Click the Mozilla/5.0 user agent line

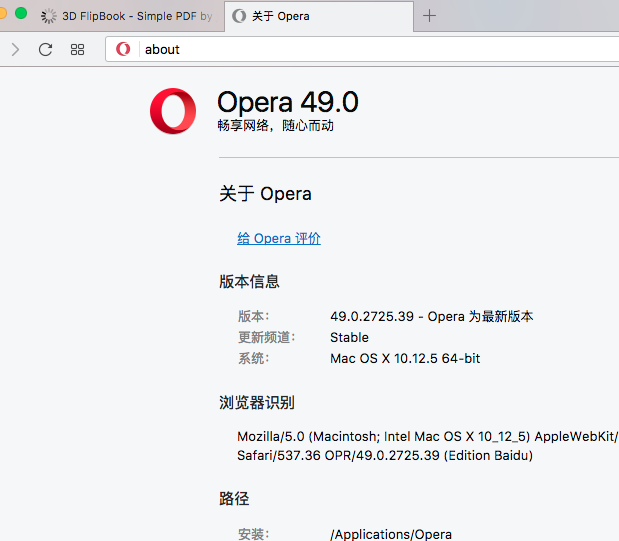click(x=428, y=436)
